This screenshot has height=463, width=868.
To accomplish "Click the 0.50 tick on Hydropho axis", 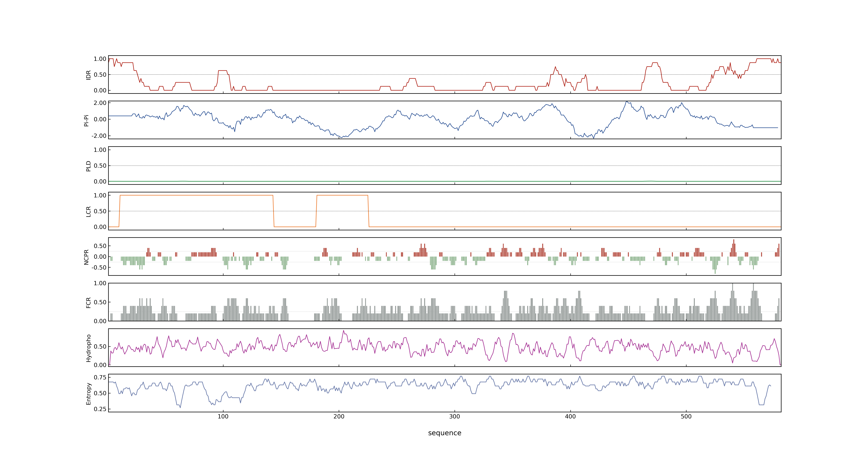I will pos(100,346).
